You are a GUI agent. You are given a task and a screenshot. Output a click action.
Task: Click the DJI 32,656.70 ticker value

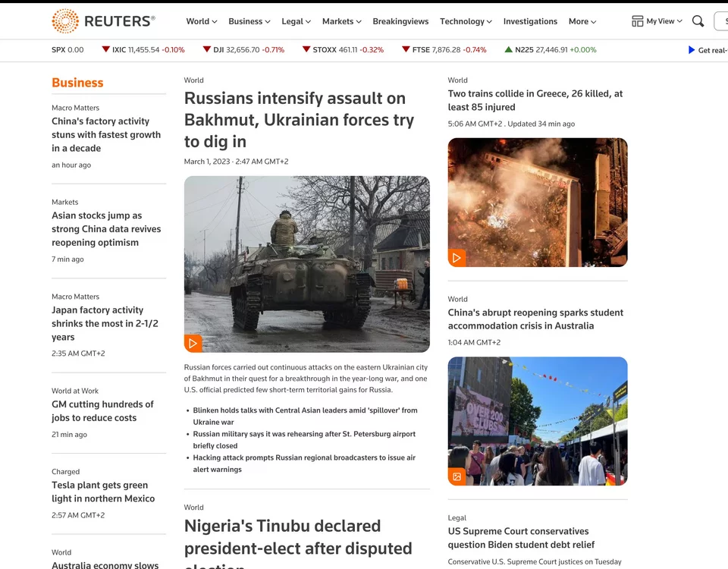coord(243,50)
